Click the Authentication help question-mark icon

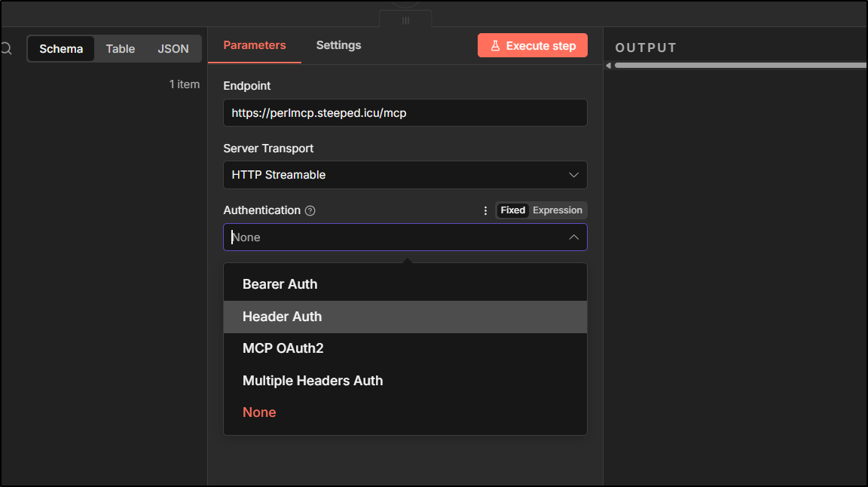[310, 211]
